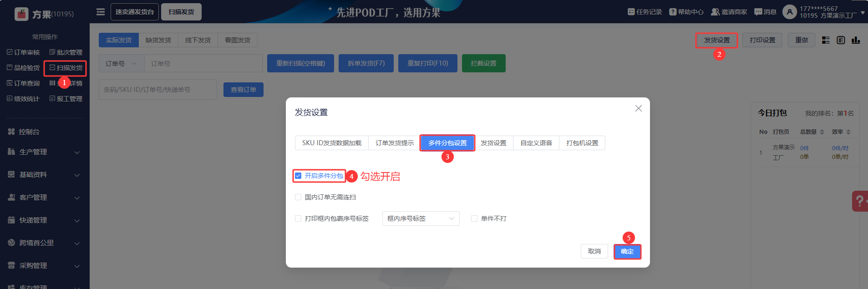Viewport: 868px width, 289px height.
Task: Expand 快递管理 menu
Action: coord(45,220)
